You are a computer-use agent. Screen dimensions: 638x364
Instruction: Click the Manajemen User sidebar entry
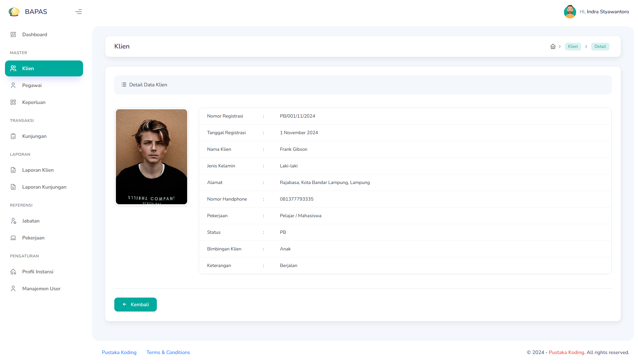[x=41, y=289]
